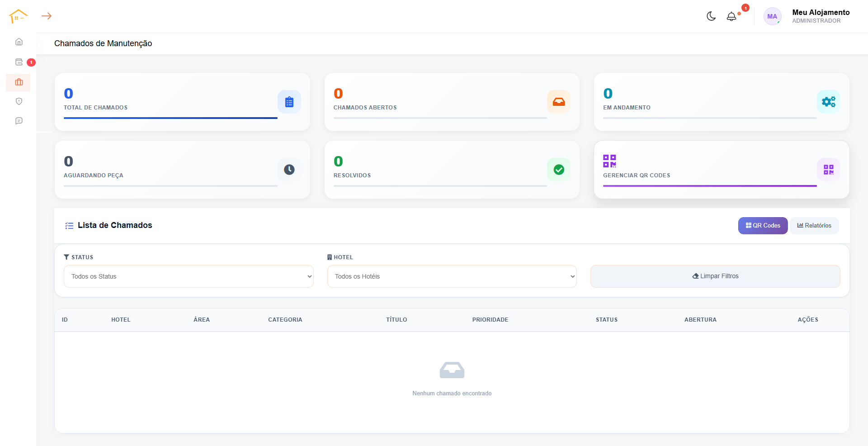Click the ID column header

pos(65,320)
